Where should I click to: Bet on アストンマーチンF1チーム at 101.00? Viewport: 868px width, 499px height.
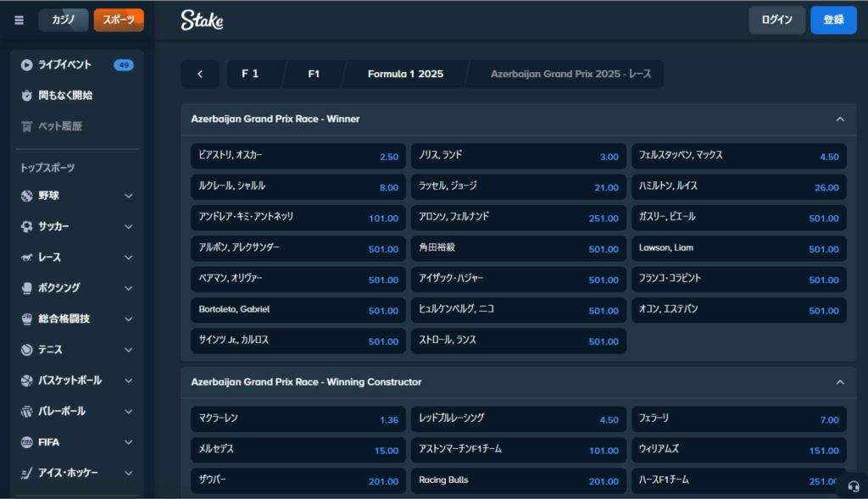point(518,451)
